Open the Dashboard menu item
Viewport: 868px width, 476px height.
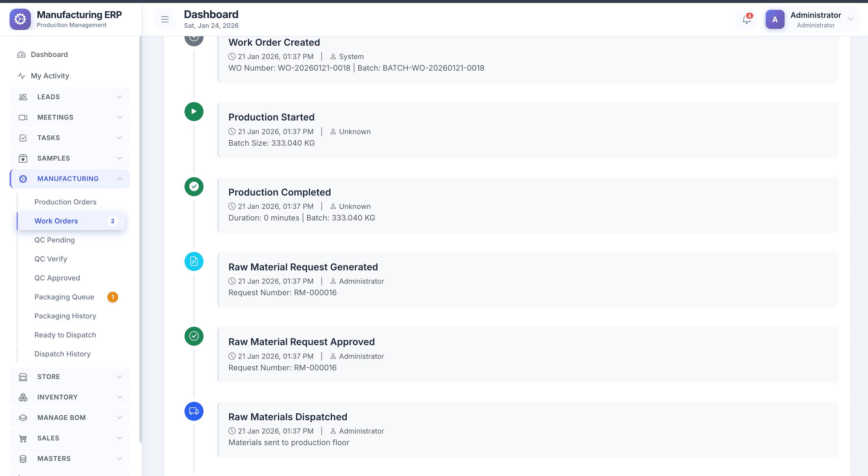49,55
